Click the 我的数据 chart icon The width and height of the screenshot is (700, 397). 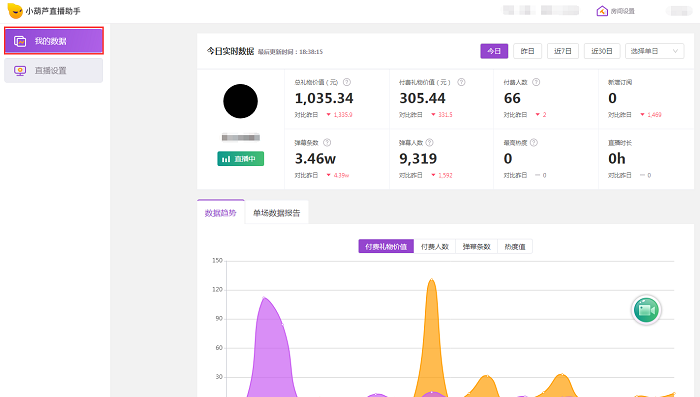coord(20,42)
